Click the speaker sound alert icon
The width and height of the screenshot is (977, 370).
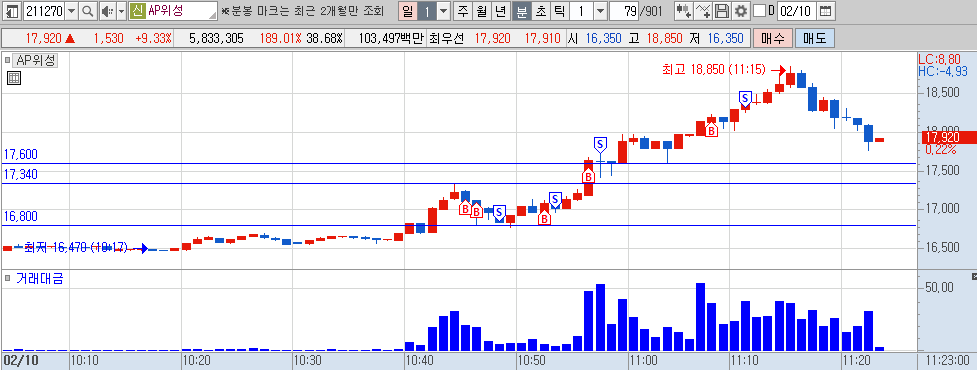pos(107,11)
